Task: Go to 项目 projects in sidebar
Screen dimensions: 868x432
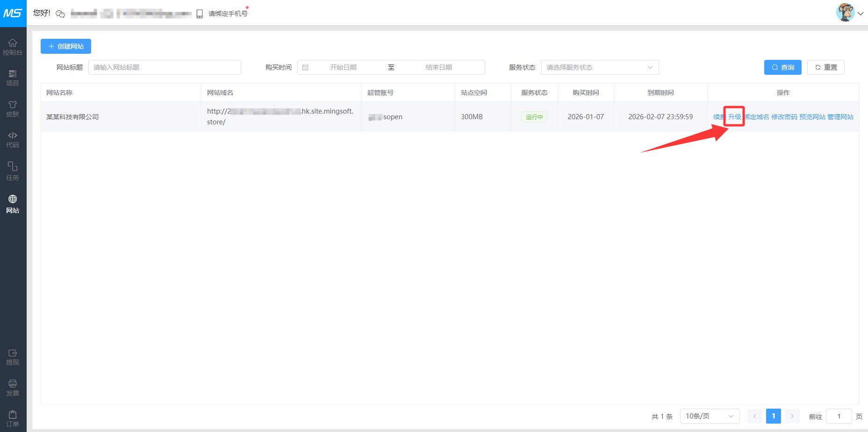Action: [x=13, y=78]
